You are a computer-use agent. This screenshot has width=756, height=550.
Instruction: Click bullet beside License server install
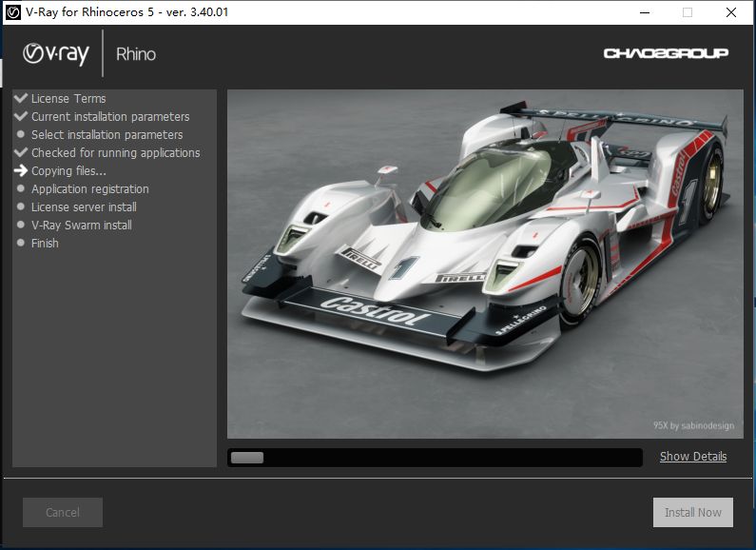pos(20,206)
